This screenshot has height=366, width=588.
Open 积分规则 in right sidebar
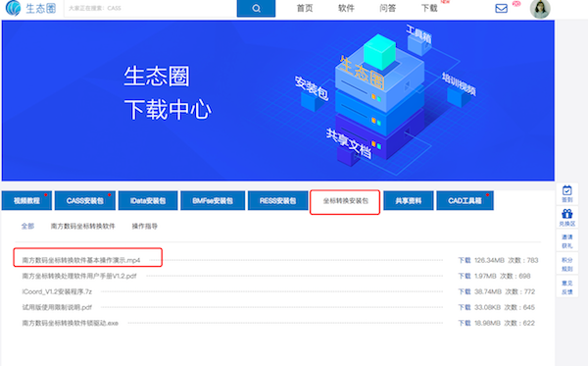click(x=567, y=264)
